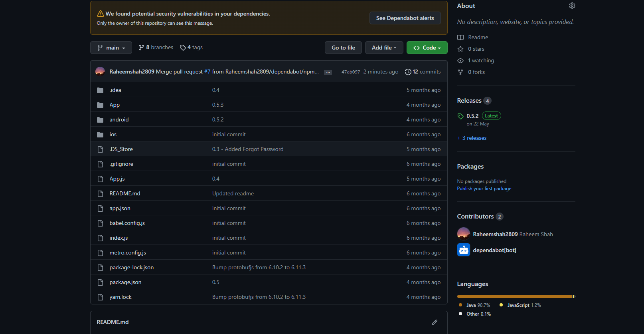Open the Add file dropdown

384,48
